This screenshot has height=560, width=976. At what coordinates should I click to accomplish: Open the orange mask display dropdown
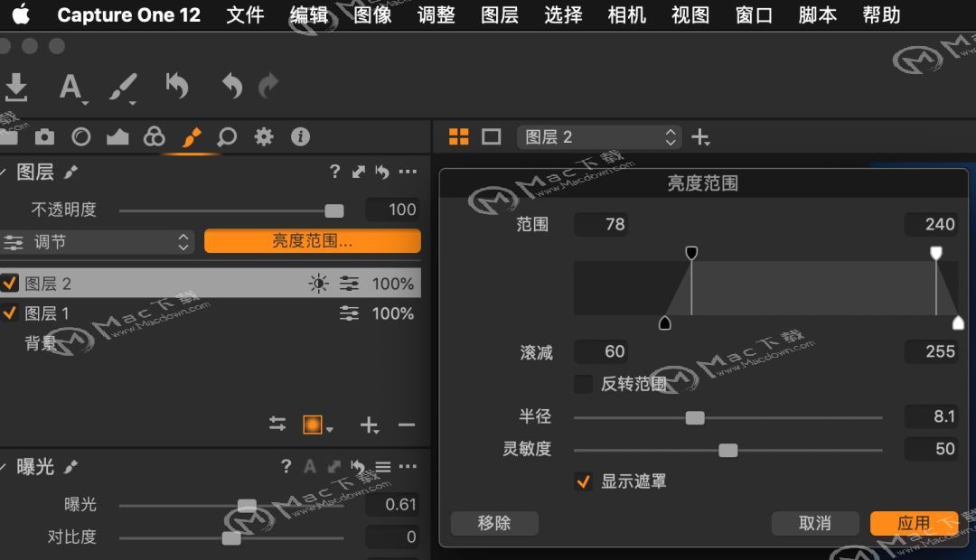(x=318, y=425)
